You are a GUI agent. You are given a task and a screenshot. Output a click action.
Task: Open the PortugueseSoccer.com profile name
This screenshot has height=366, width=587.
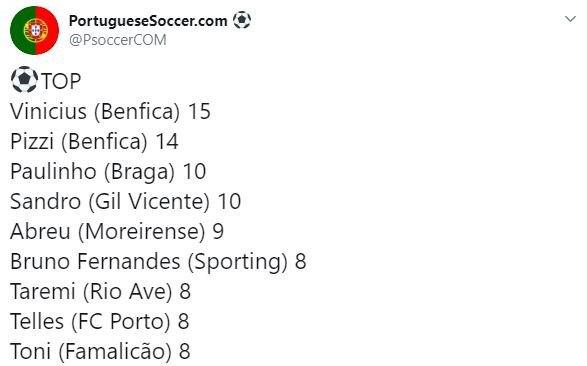[x=148, y=21]
